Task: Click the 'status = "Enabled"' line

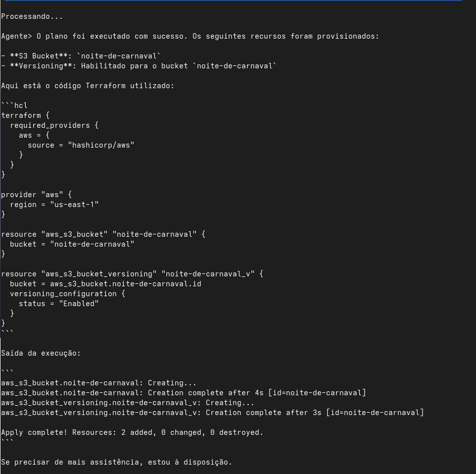Action: click(x=58, y=304)
